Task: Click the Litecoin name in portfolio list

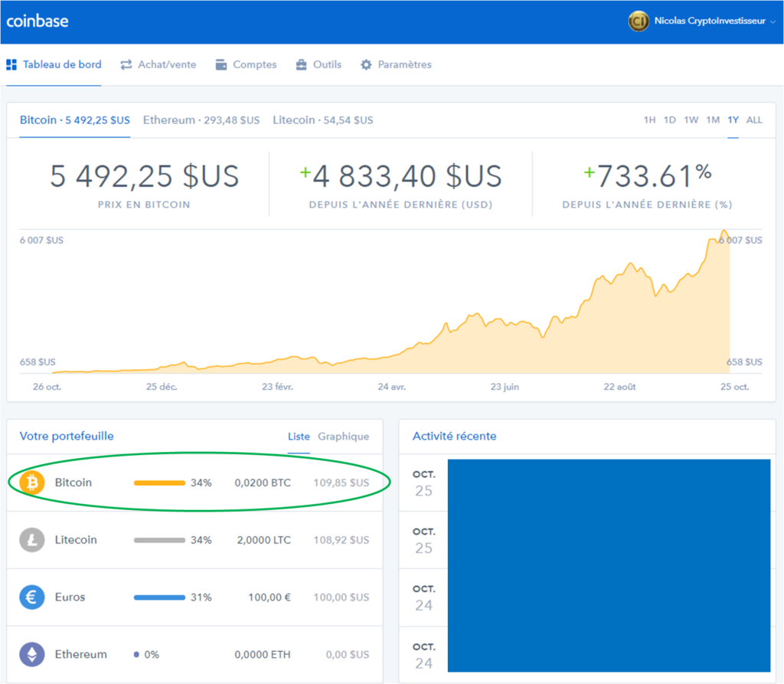Action: [x=76, y=540]
